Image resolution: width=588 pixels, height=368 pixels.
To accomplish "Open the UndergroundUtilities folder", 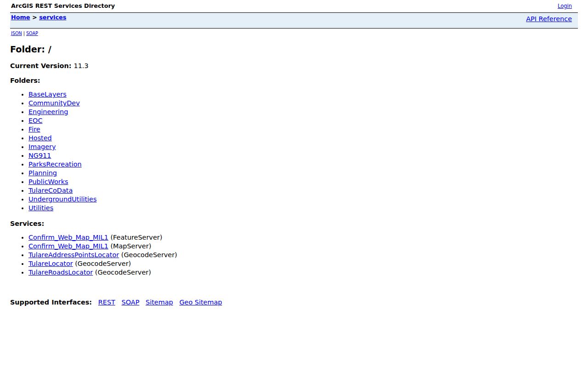I will 62,199.
